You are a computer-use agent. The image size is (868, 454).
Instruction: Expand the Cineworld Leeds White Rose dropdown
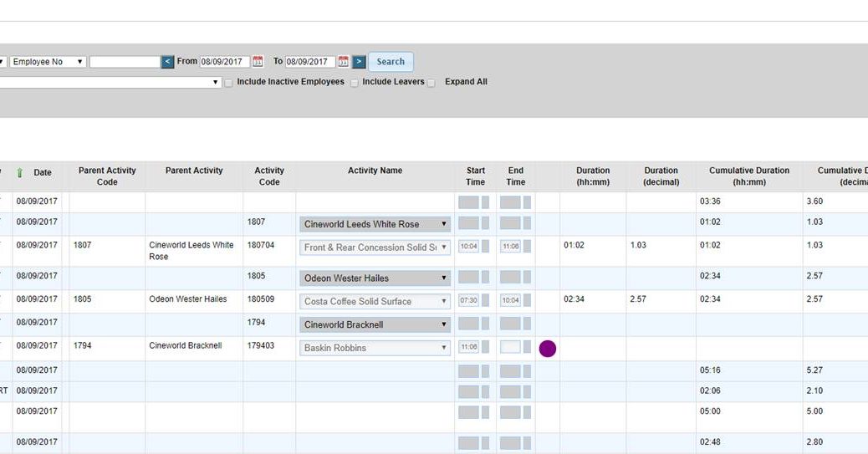[x=375, y=224]
